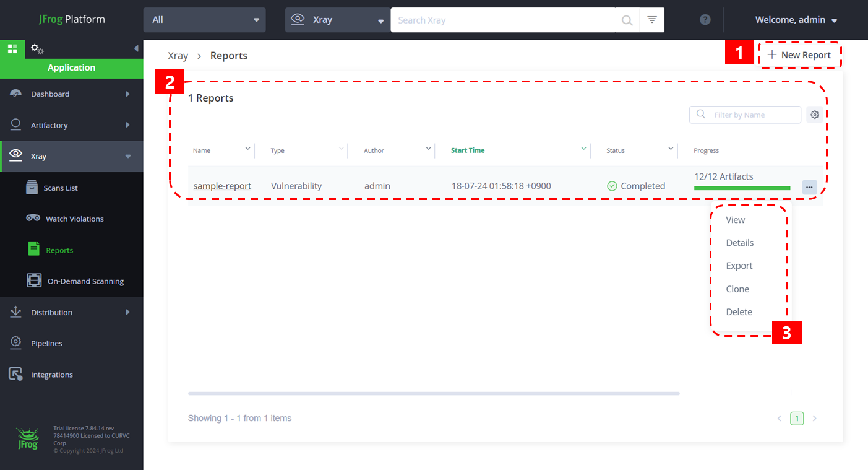Go to the previous page arrow
This screenshot has height=470, width=868.
(x=780, y=419)
